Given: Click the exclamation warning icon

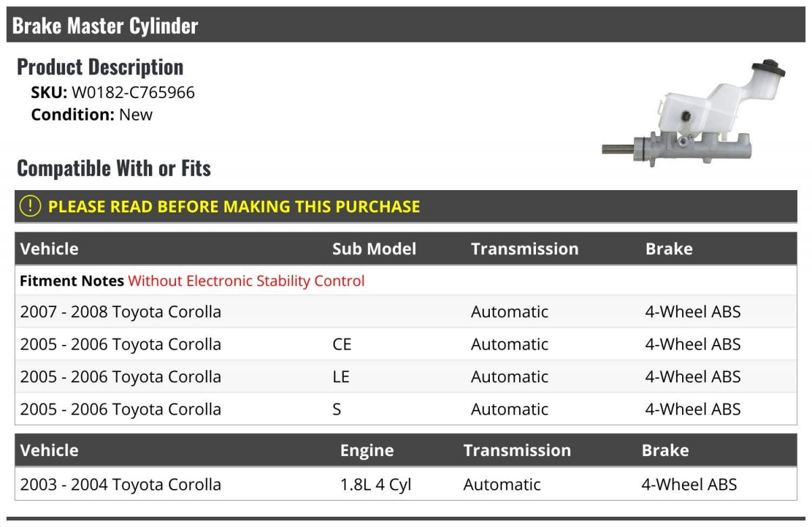Looking at the screenshot, I should click(30, 206).
